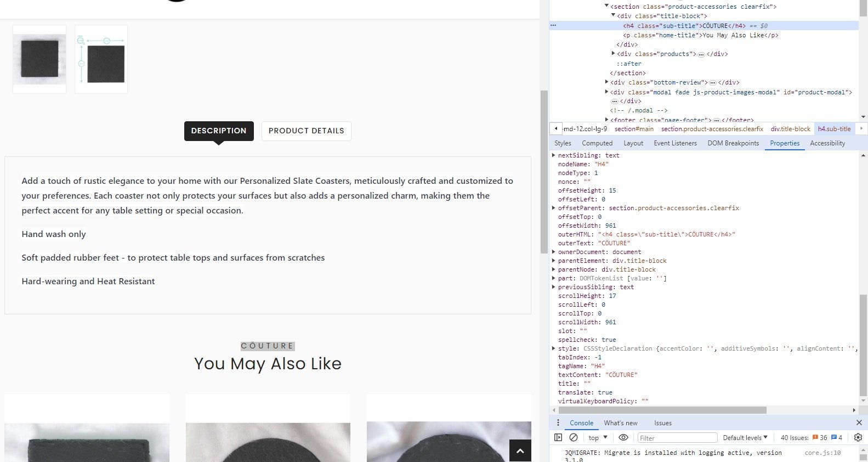868x462 pixels.
Task: Open the DOM Breakpoints tab
Action: pos(733,143)
